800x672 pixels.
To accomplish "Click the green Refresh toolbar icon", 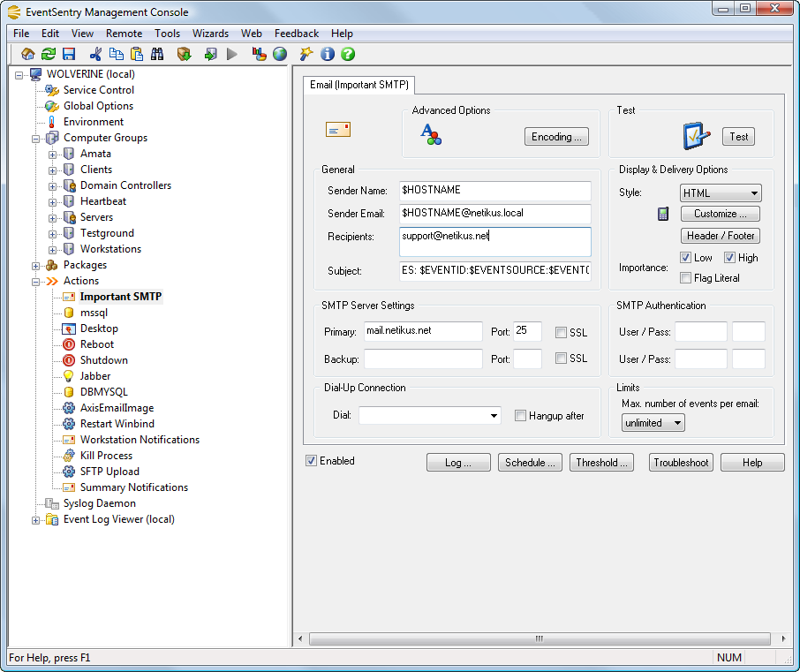I will point(49,54).
